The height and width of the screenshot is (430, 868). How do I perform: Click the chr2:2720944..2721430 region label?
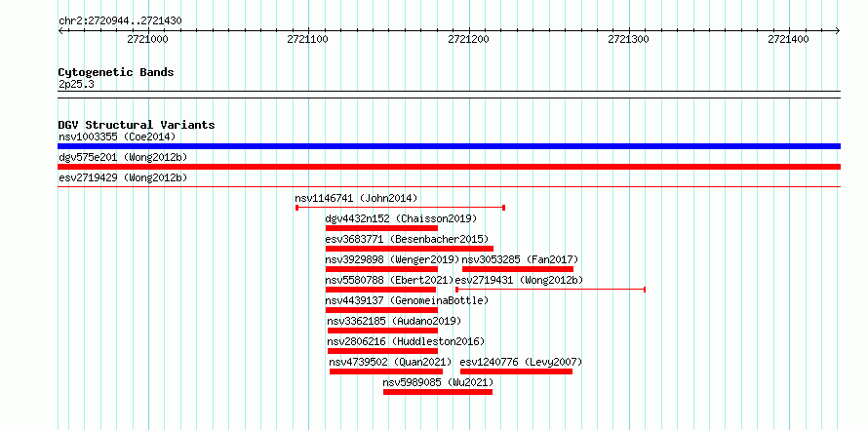[x=120, y=21]
